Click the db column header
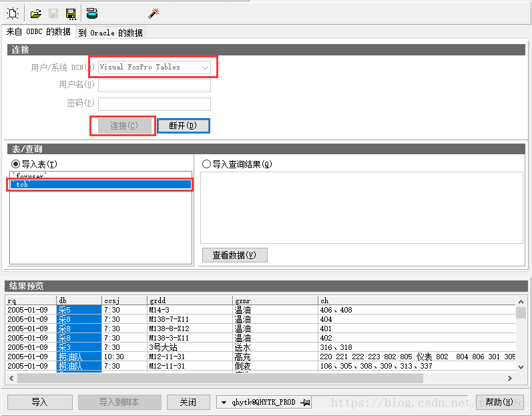This screenshot has height=416, width=532. point(79,300)
